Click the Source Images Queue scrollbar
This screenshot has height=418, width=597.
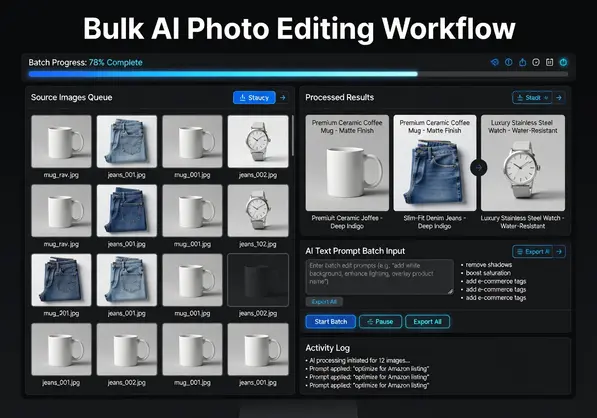(292, 136)
